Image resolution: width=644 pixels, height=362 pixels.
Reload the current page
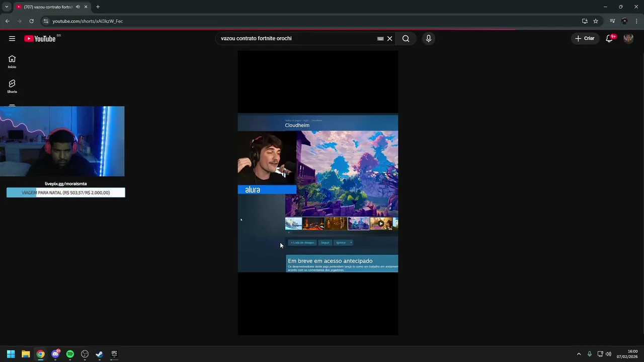(31, 21)
